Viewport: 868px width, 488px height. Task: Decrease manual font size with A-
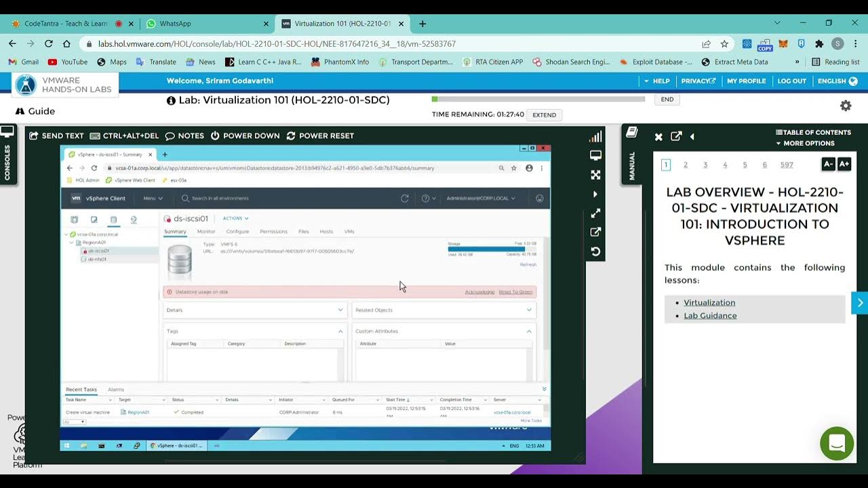pyautogui.click(x=828, y=164)
